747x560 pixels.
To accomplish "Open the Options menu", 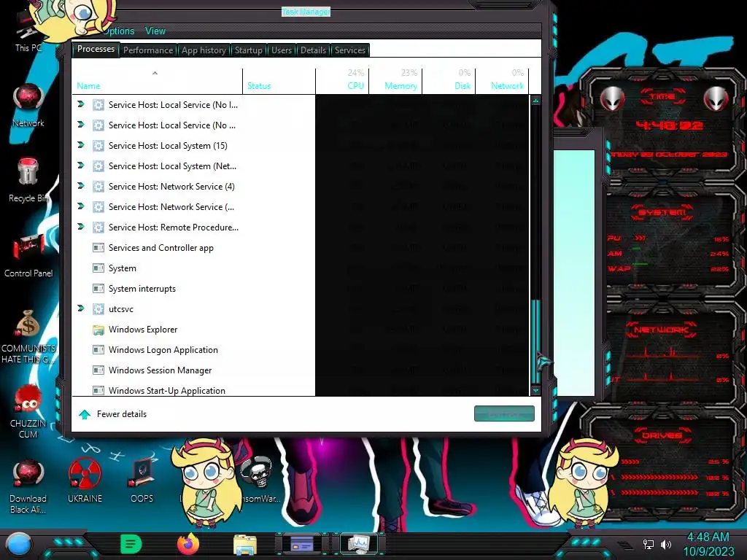I will (x=119, y=31).
